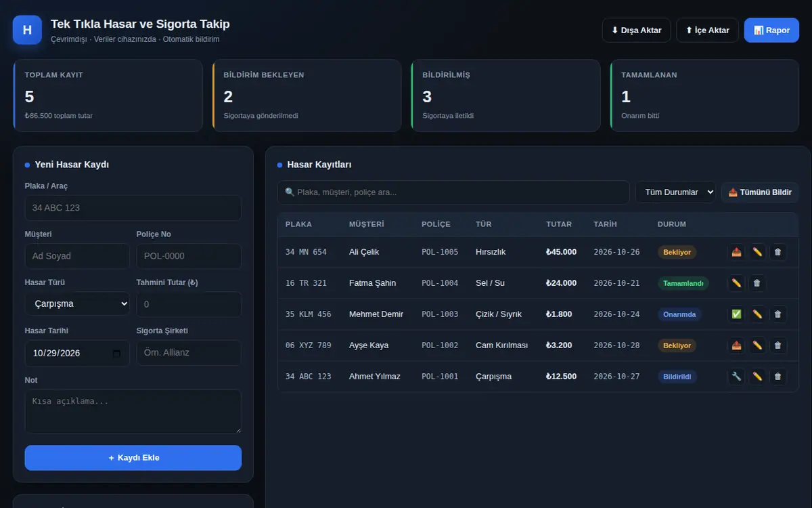
Task: Click the ₺45.000 amount cell
Action: 562,252
